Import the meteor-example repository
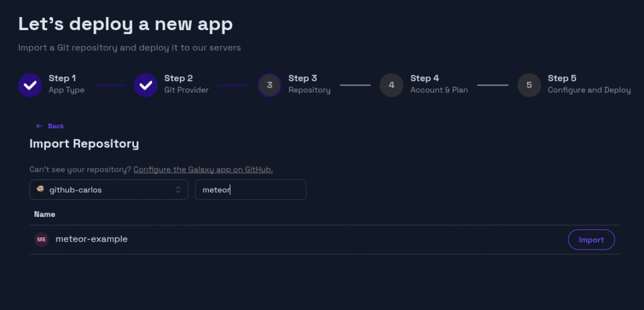 [x=591, y=240]
